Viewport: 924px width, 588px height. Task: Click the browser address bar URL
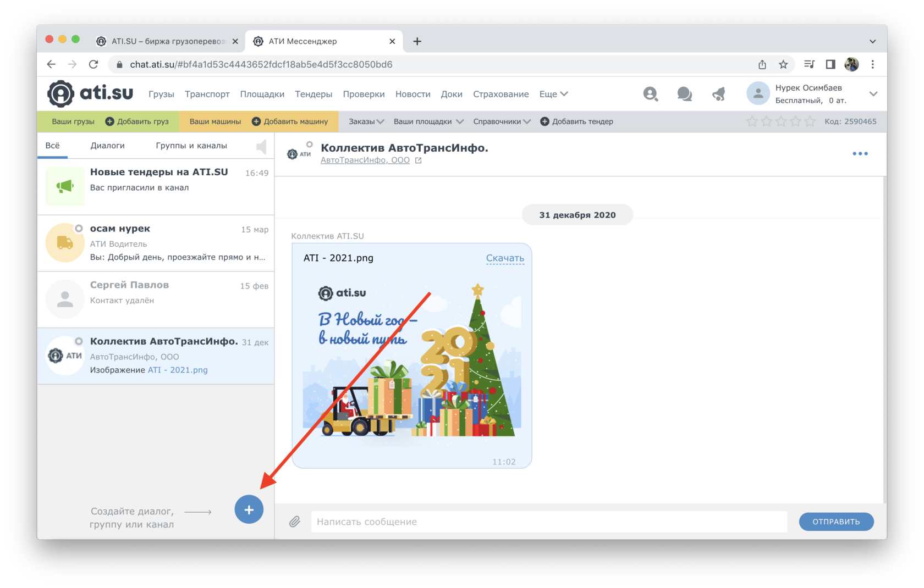[261, 64]
